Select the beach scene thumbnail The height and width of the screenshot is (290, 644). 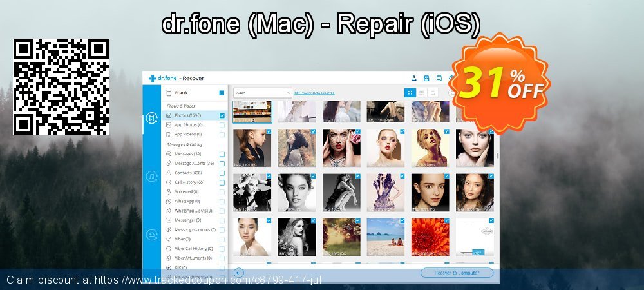pyautogui.click(x=386, y=237)
